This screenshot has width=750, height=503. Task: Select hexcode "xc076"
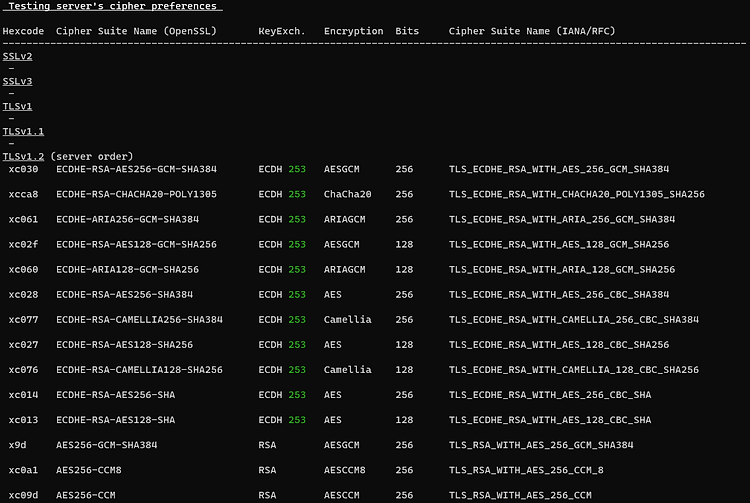tap(23, 370)
